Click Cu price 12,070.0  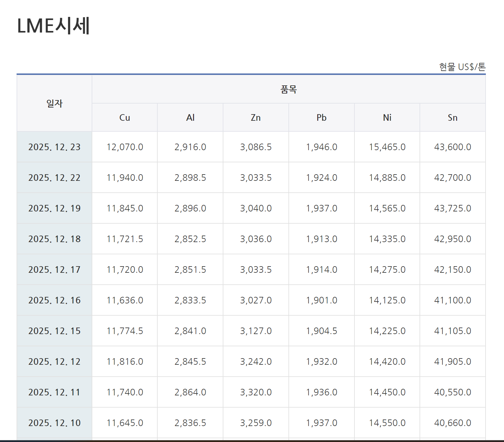coord(125,147)
